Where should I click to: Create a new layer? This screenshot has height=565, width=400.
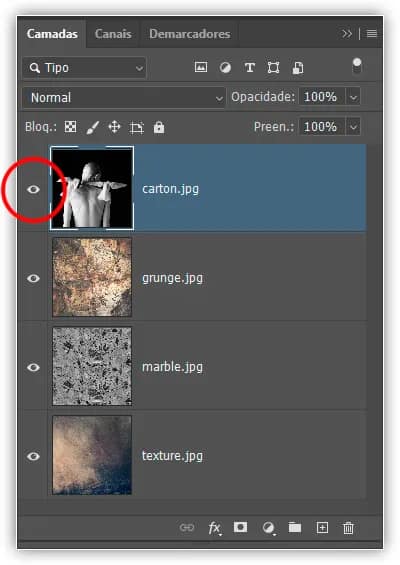pos(322,528)
